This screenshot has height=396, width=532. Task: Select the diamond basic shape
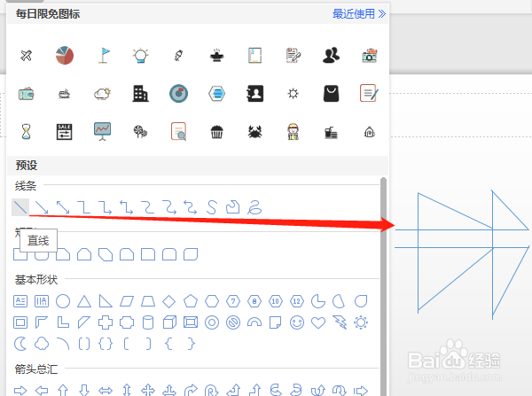pos(169,301)
